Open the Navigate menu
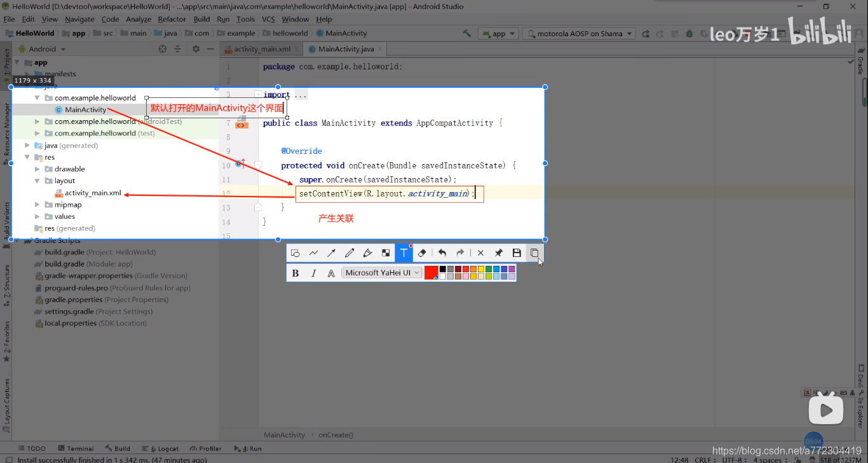 coord(79,19)
